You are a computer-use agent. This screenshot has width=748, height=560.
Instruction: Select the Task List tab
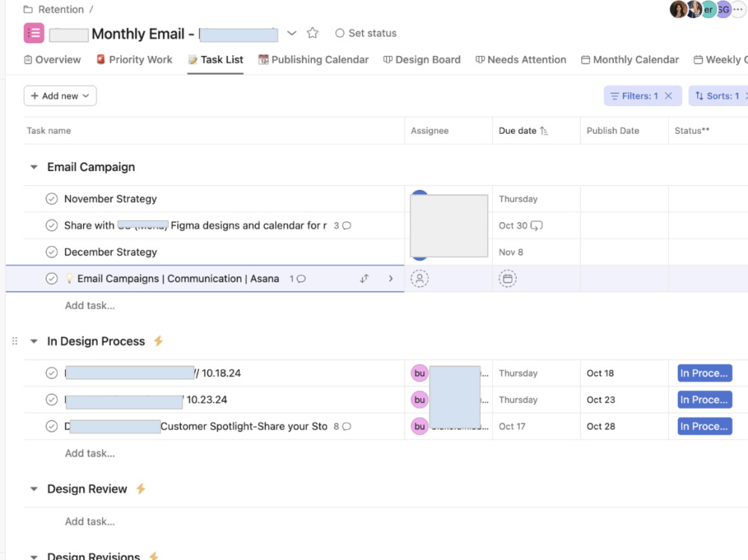pyautogui.click(x=215, y=60)
